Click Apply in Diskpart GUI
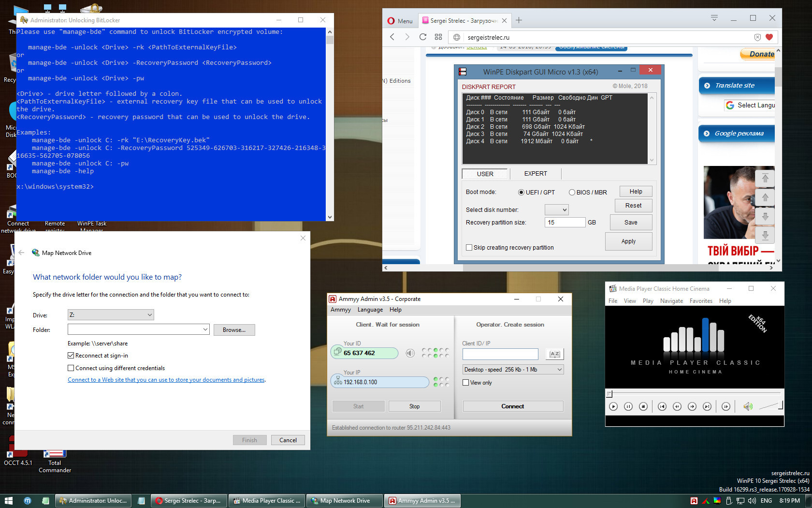The image size is (812, 508). [628, 241]
